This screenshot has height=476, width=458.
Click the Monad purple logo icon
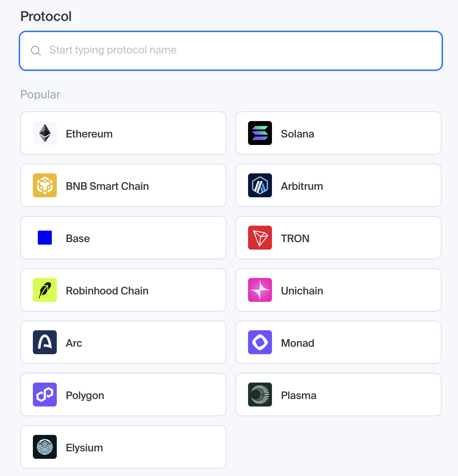click(260, 342)
